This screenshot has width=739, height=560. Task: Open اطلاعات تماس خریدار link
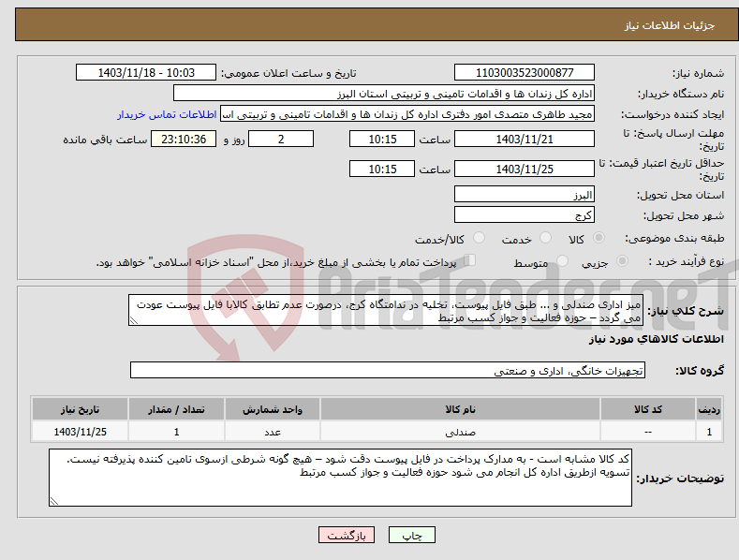[x=167, y=114]
